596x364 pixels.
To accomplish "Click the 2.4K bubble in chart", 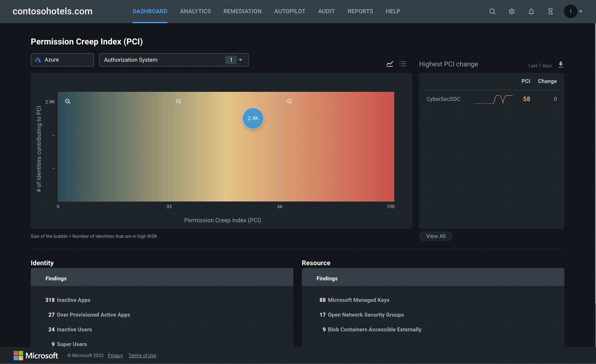I will click(253, 118).
